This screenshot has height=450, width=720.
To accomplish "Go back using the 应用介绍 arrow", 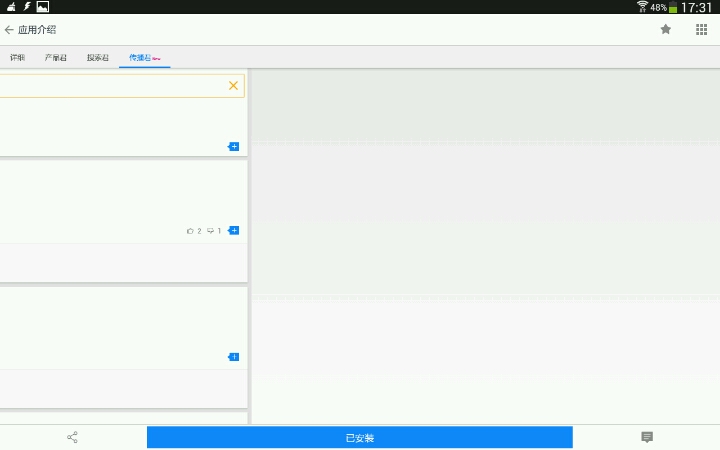I will [9, 30].
